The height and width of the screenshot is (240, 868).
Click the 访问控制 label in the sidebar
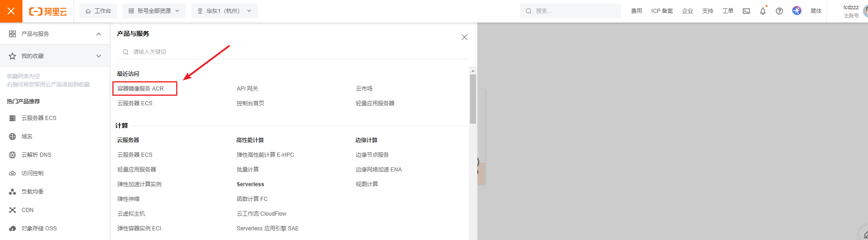(33, 173)
